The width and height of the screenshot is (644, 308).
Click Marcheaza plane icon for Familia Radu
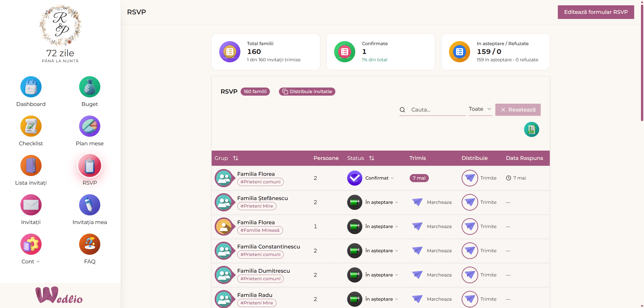[x=417, y=299]
